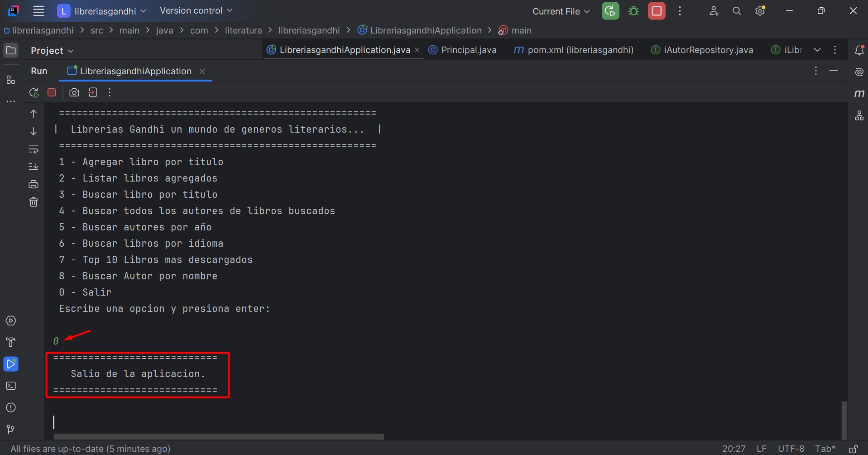Click the main method breadcrumb
The width and height of the screenshot is (868, 455).
pos(515,30)
